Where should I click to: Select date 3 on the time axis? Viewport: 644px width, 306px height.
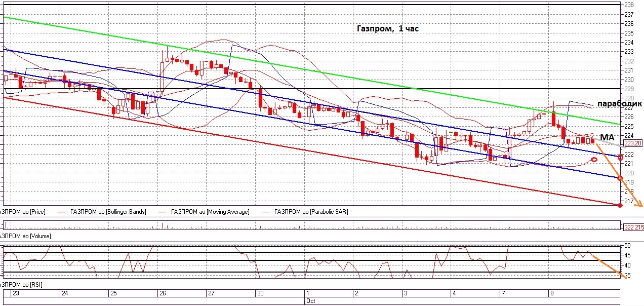pyautogui.click(x=405, y=293)
